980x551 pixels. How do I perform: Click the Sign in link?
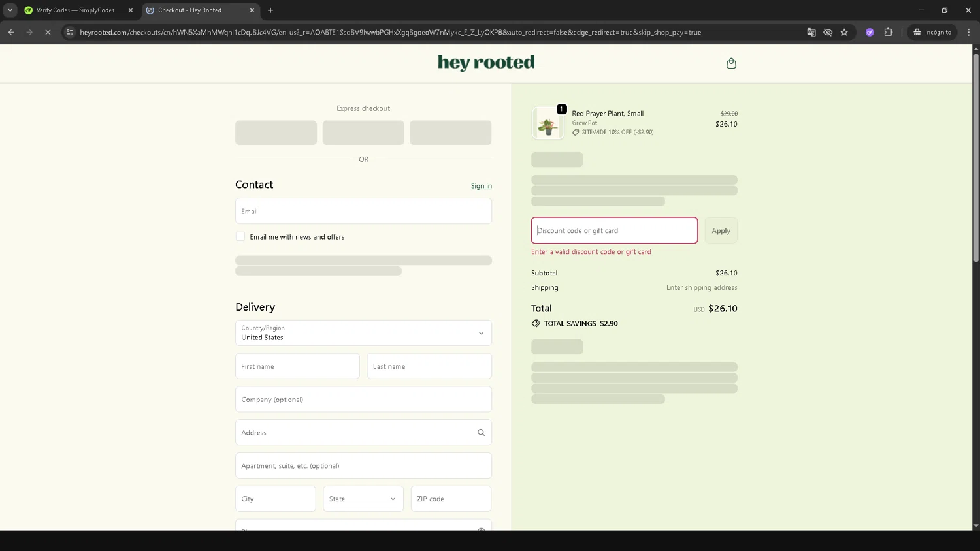tap(482, 186)
